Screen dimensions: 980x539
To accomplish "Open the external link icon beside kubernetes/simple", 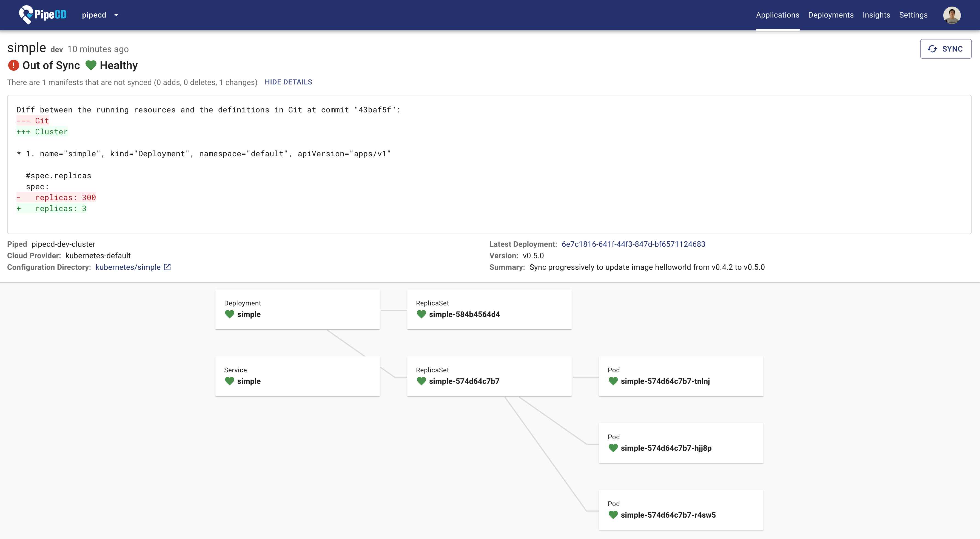I will pos(167,267).
